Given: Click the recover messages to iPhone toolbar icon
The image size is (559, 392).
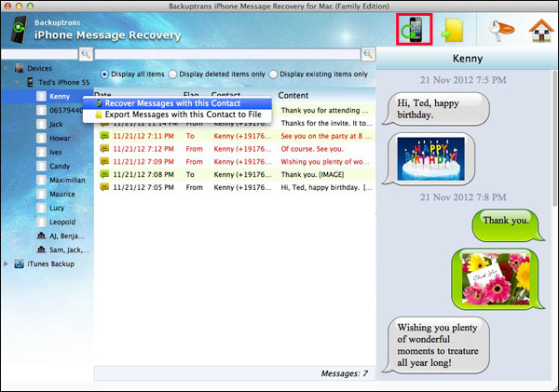Looking at the screenshot, I should point(414,30).
